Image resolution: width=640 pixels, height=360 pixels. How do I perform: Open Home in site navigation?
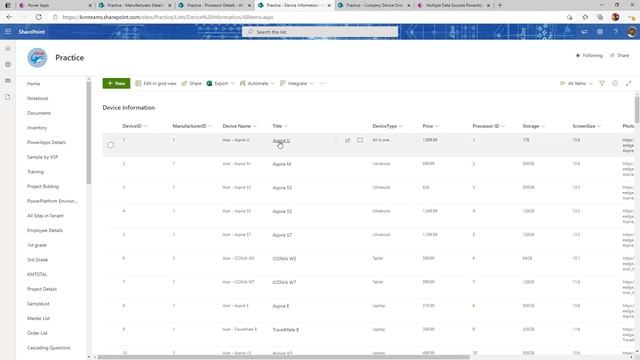pyautogui.click(x=33, y=84)
